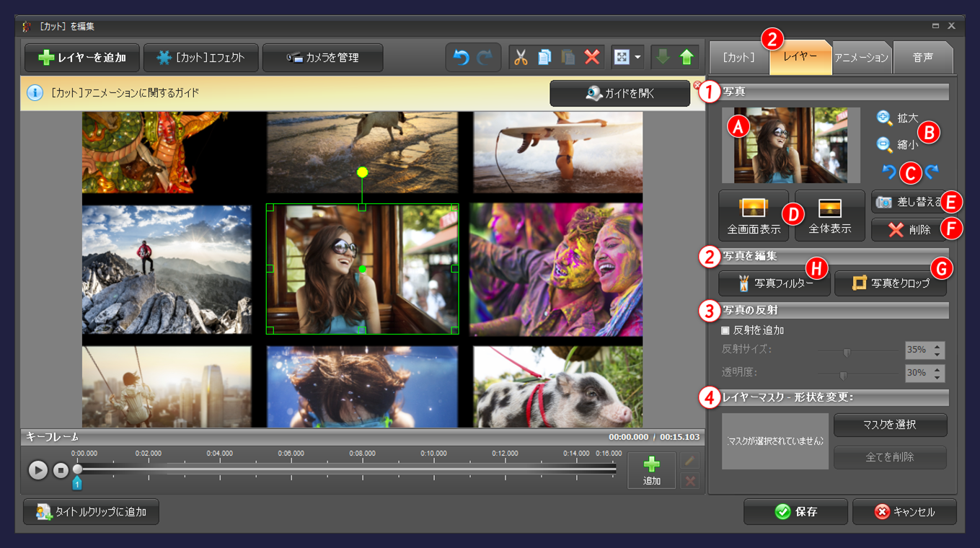The image size is (980, 548).
Task: Click the Paste icon in the toolbar
Action: coord(568,57)
